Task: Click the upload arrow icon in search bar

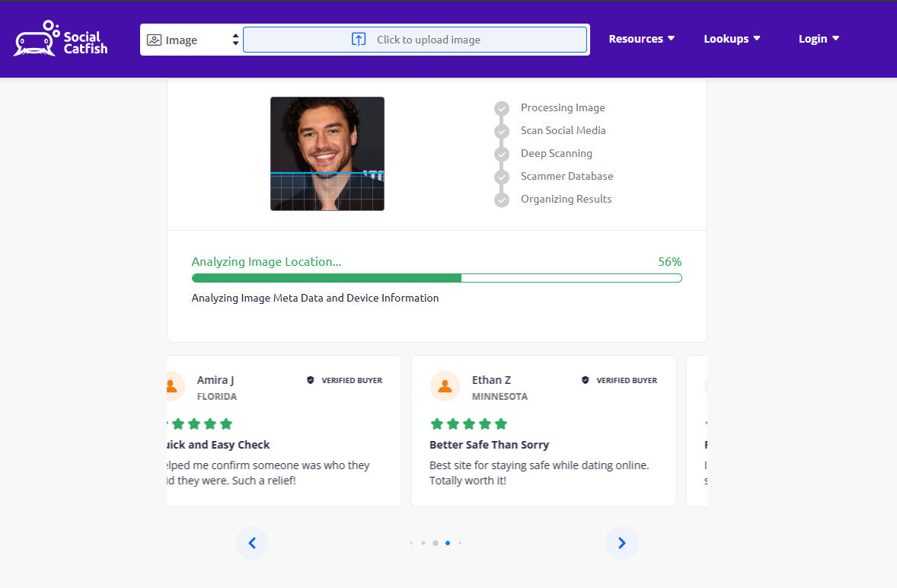Action: coord(359,40)
